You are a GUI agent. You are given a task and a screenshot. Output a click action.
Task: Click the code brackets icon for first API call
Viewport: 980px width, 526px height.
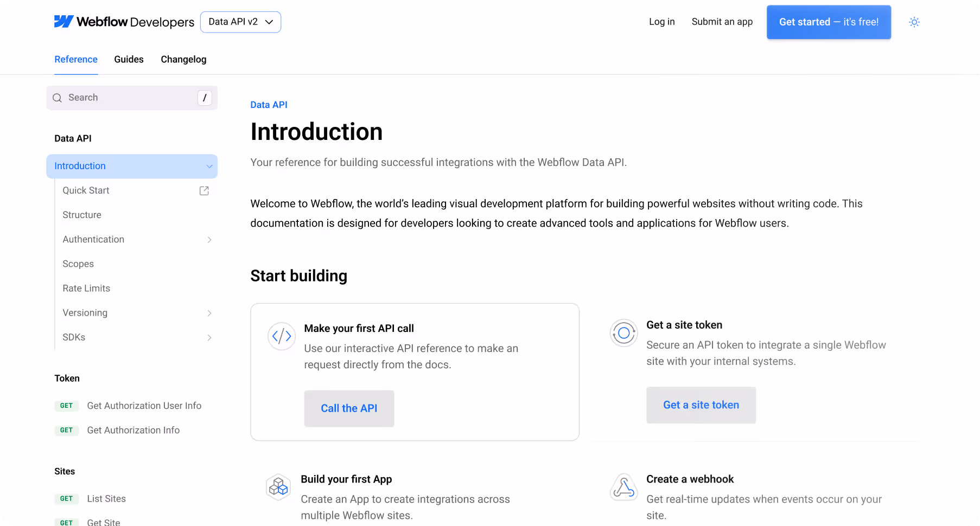coord(282,337)
